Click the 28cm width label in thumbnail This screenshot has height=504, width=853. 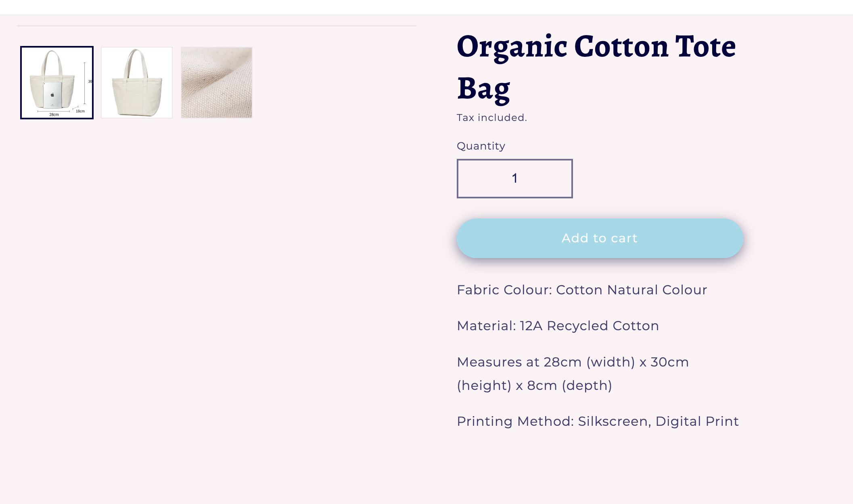(x=54, y=115)
